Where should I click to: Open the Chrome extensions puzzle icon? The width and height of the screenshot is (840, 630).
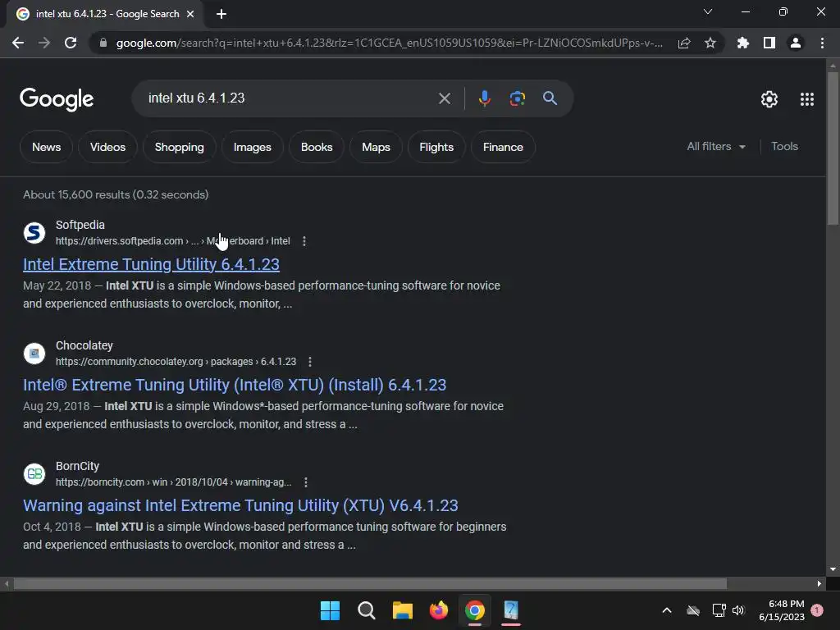click(x=743, y=43)
